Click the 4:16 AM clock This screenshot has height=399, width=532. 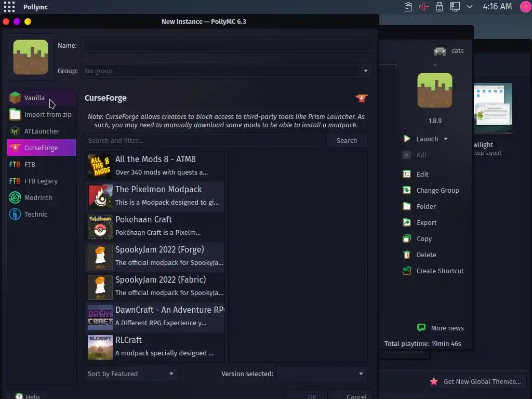click(497, 6)
